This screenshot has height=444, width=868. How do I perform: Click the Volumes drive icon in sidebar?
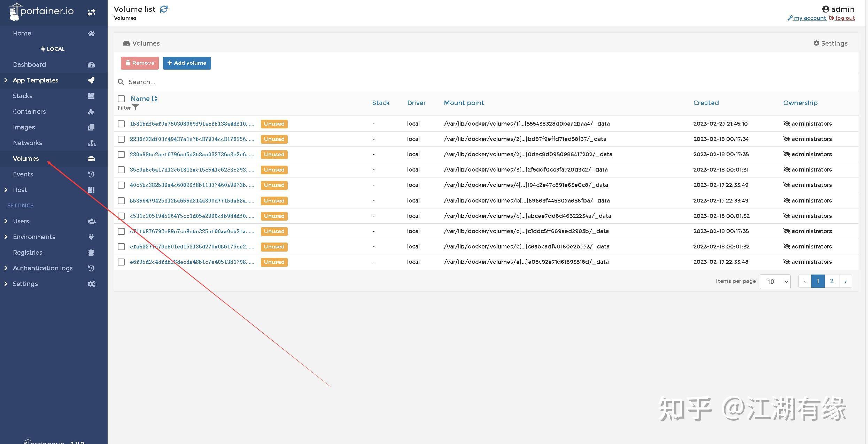click(x=91, y=159)
